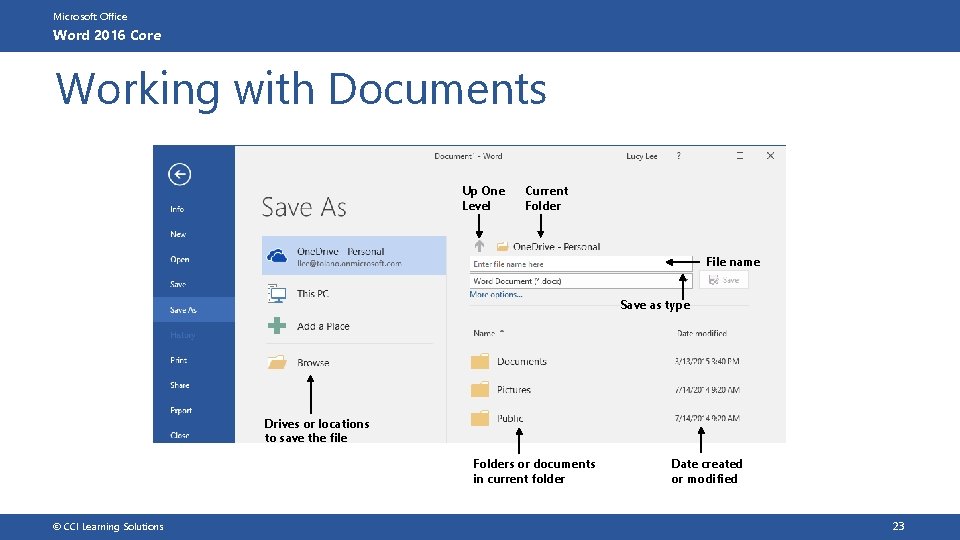Open the More options link
The width and height of the screenshot is (960, 540).
click(496, 294)
